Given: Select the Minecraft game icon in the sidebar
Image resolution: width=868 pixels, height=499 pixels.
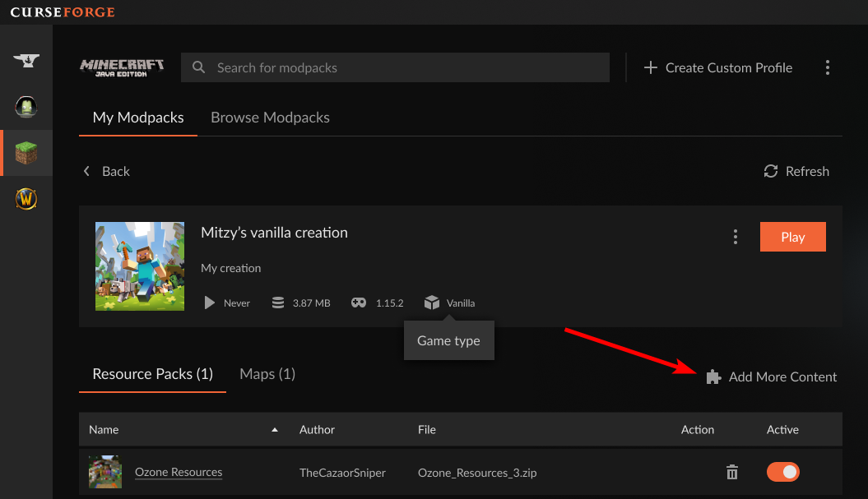Looking at the screenshot, I should (x=26, y=152).
